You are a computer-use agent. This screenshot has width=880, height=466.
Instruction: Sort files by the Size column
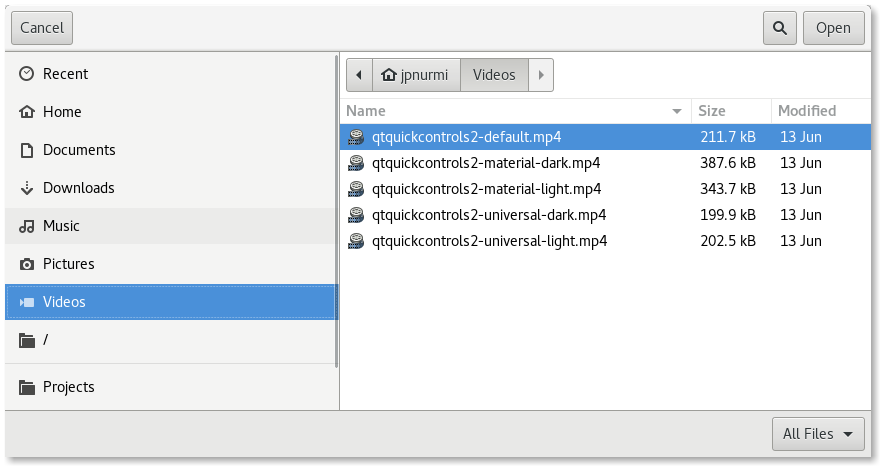pyautogui.click(x=712, y=111)
